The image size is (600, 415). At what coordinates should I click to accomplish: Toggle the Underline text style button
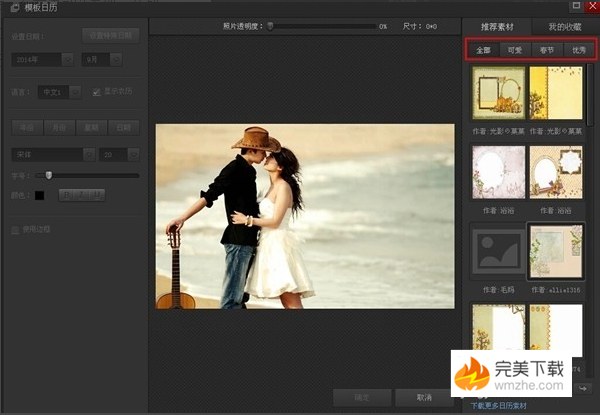[x=97, y=195]
